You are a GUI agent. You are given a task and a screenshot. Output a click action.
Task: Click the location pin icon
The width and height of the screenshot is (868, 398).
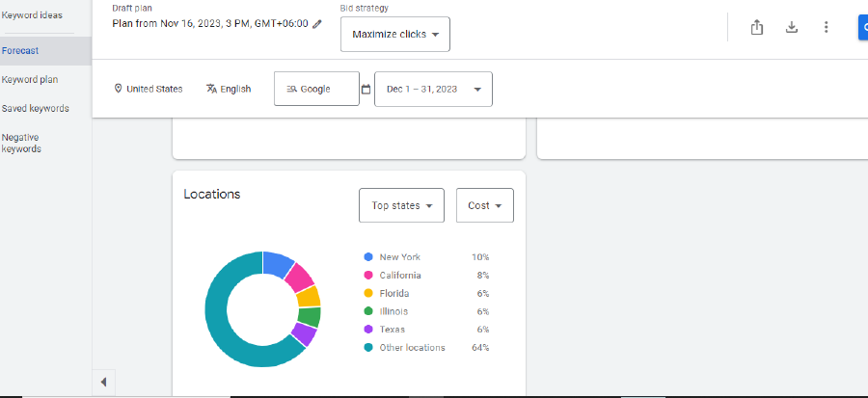coord(118,89)
